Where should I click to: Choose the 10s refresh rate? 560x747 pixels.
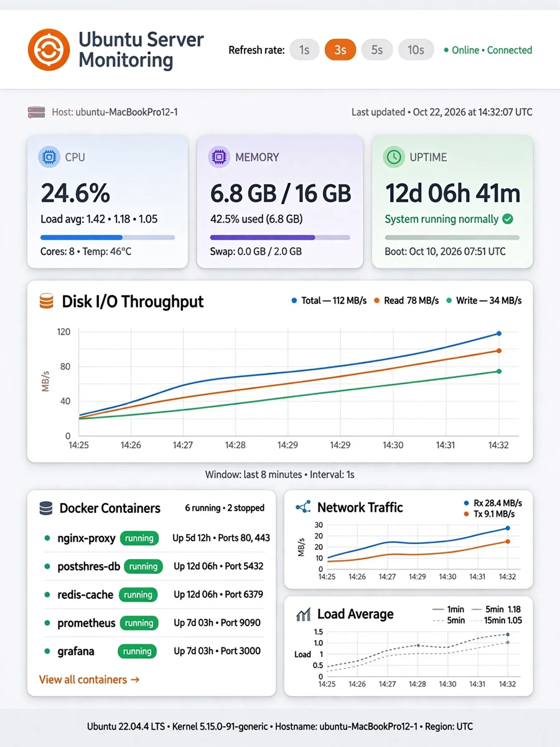(x=416, y=50)
